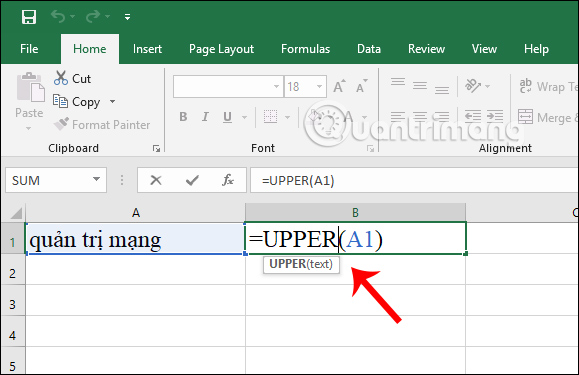This screenshot has height=375, width=579.
Task: Open the Clipboard dialog launcher
Action: [157, 148]
